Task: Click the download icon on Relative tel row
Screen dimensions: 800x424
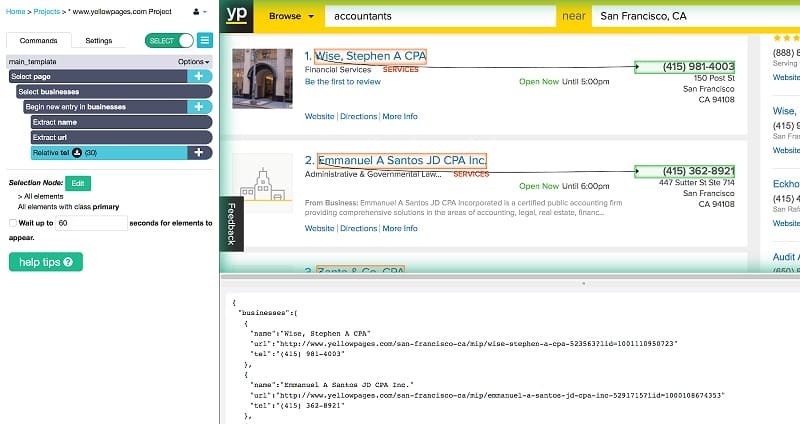Action: pyautogui.click(x=77, y=153)
